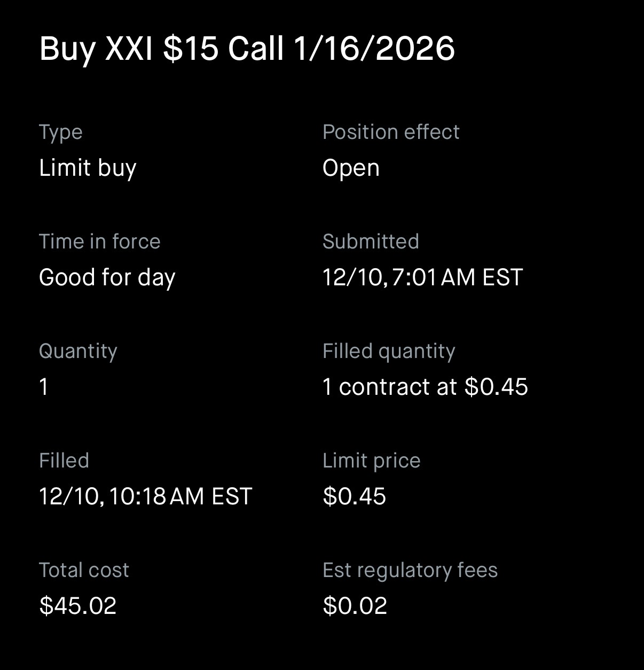Click the Est regulatory fees label
The height and width of the screenshot is (670, 644).
pos(410,570)
